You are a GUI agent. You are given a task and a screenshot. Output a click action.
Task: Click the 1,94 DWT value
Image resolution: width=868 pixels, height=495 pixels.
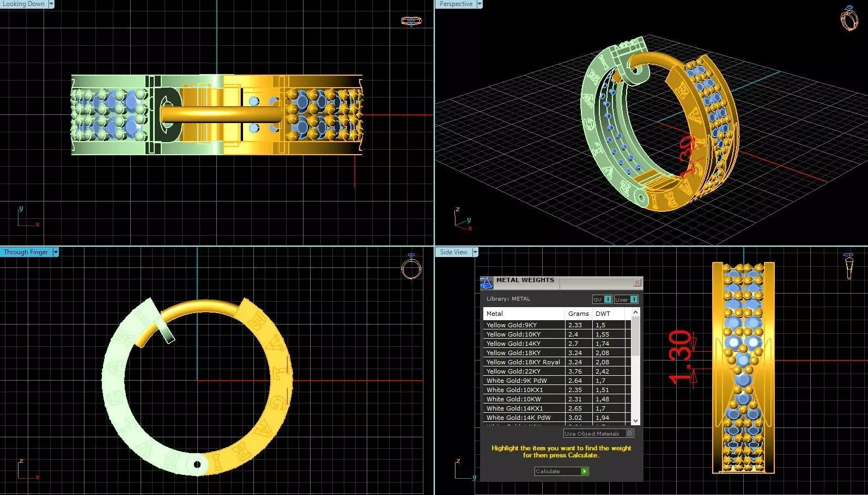click(x=602, y=418)
